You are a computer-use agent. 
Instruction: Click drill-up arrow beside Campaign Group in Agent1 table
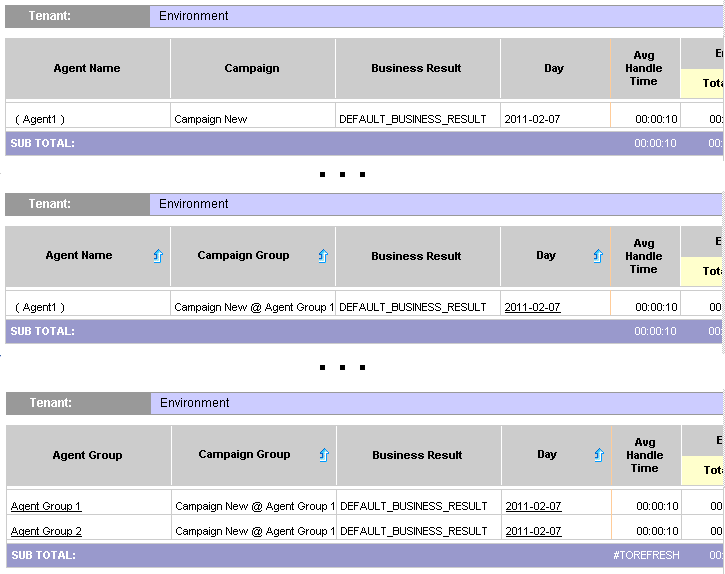[322, 256]
